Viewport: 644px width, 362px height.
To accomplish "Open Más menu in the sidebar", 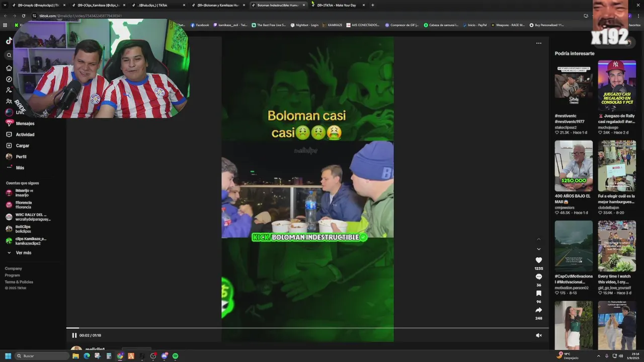I will pyautogui.click(x=15, y=167).
